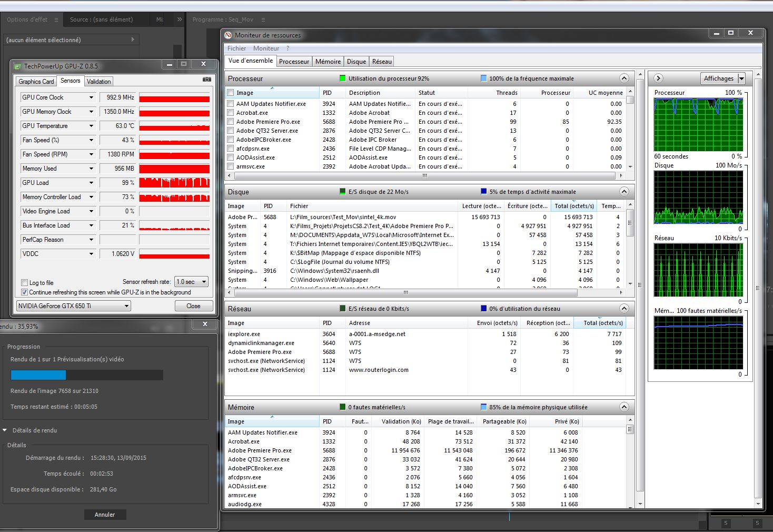
Task: Open Options d'effet panel menu icon
Action: 56,19
